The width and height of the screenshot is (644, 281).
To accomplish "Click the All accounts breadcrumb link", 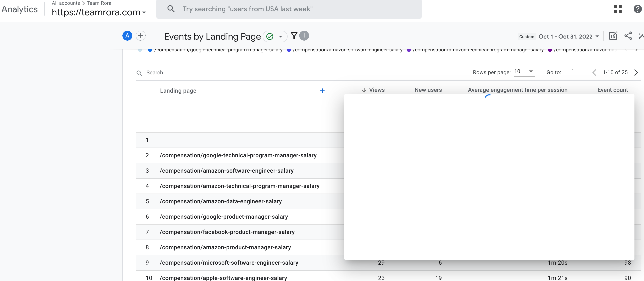I will [x=66, y=3].
